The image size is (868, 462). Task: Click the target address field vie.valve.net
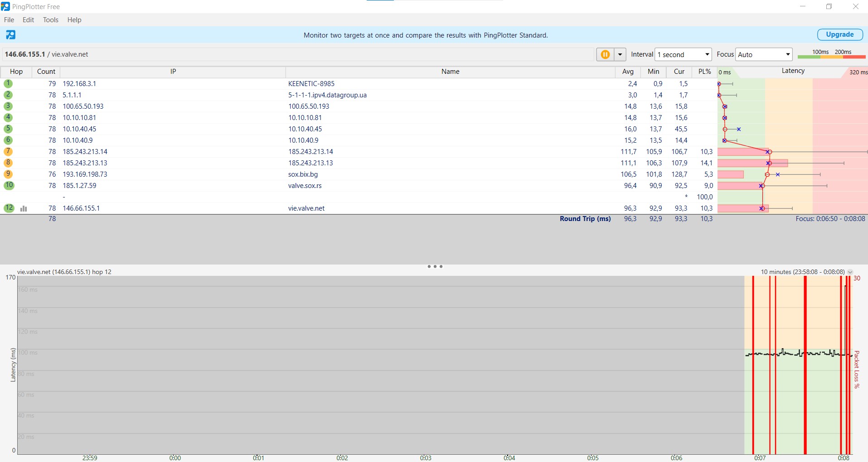(298, 54)
